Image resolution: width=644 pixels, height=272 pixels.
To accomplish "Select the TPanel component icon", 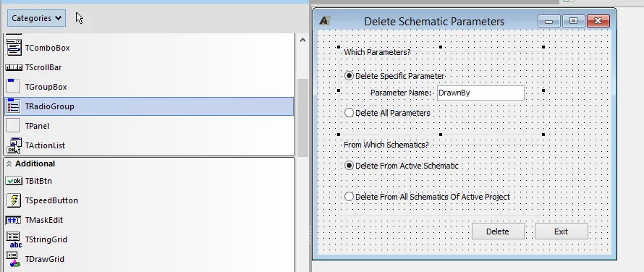I will tap(14, 126).
